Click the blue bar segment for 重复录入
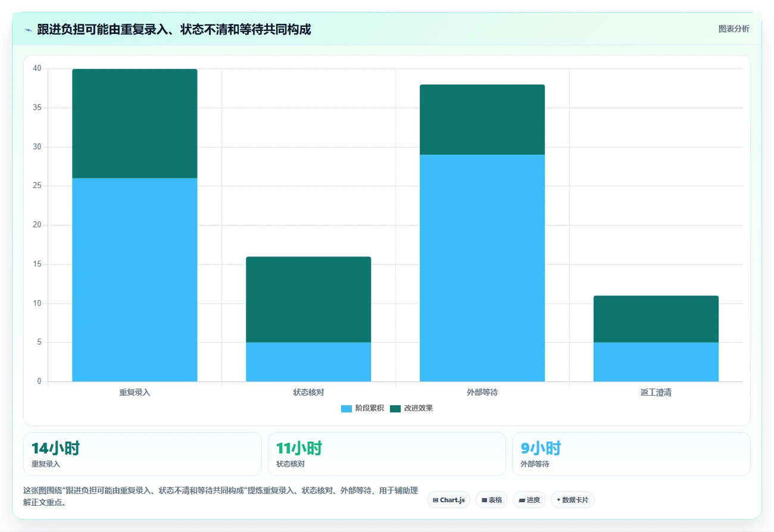Viewport: 774px width, 532px height. (x=135, y=280)
